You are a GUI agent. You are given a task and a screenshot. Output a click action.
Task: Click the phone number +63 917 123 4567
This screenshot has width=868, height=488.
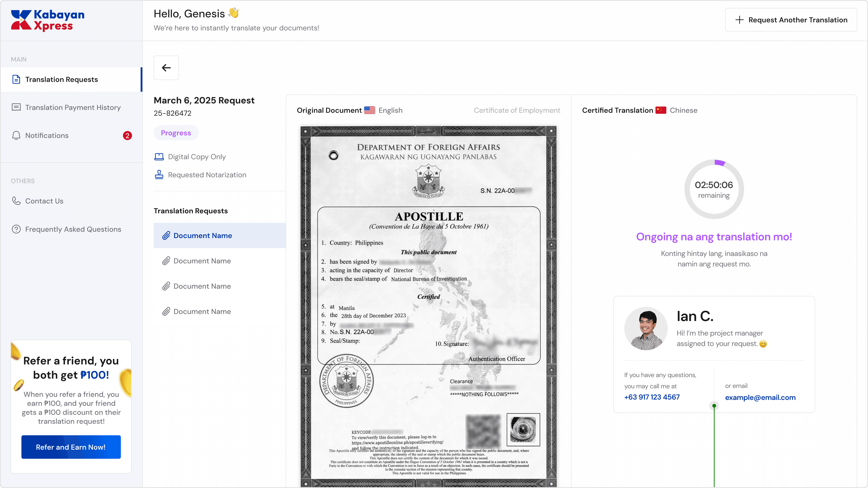(652, 397)
